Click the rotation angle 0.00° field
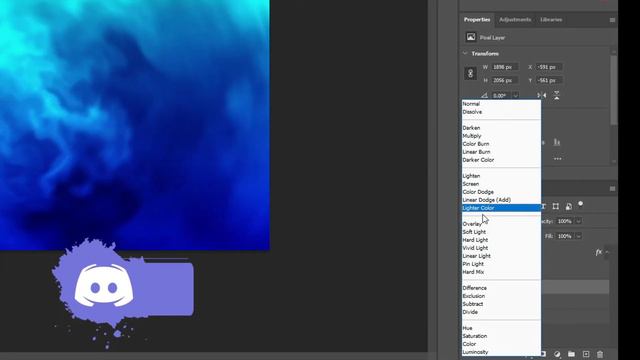 pyautogui.click(x=502, y=96)
